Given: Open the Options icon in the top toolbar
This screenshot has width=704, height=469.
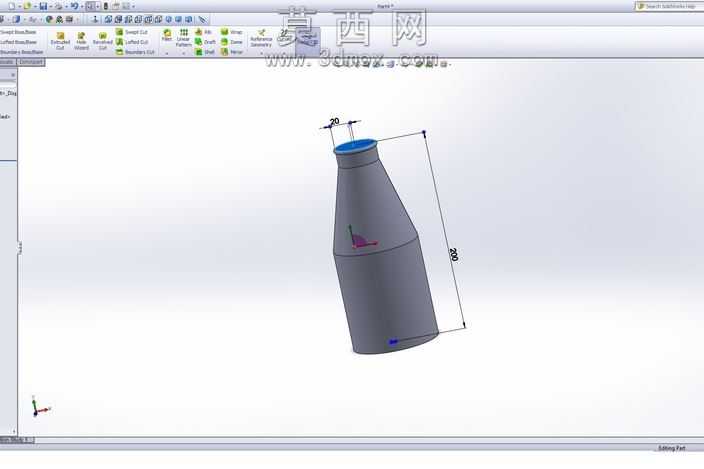Looking at the screenshot, I should [126, 6].
